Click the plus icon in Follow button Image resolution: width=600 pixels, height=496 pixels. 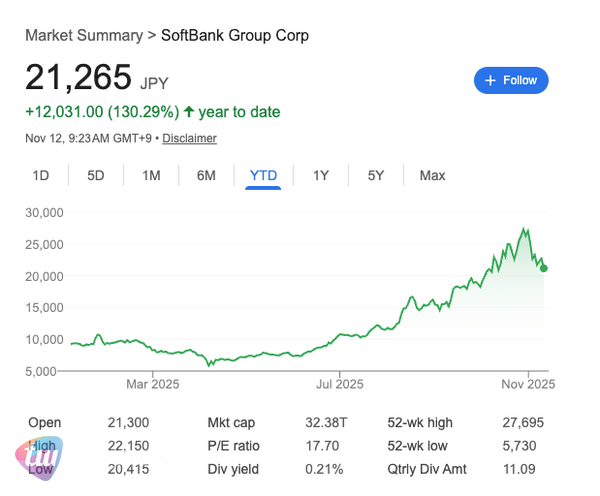pyautogui.click(x=490, y=80)
